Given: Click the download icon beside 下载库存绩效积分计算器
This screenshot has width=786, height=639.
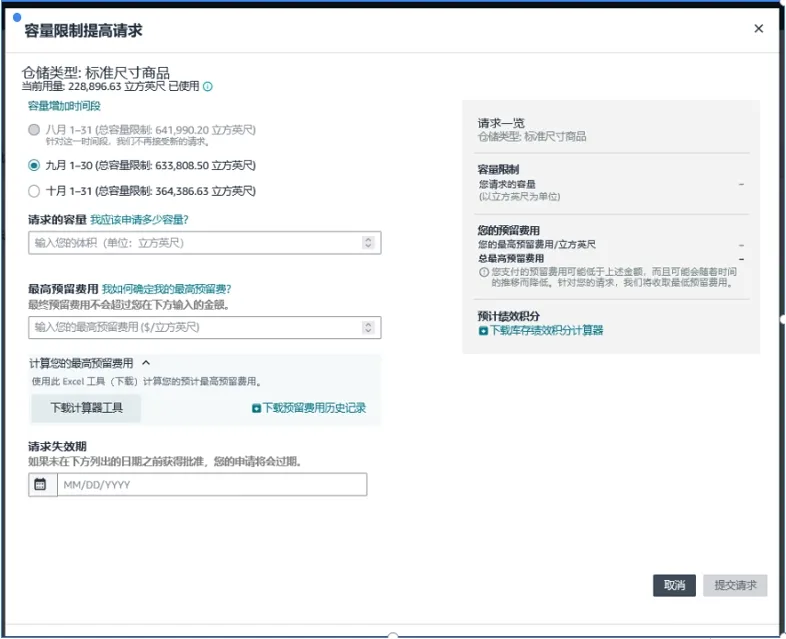Looking at the screenshot, I should (483, 330).
